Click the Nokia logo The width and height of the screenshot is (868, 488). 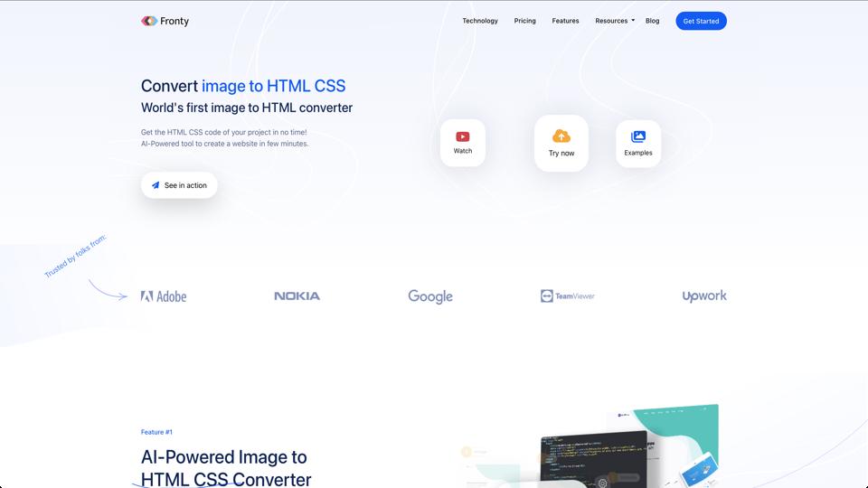[297, 296]
